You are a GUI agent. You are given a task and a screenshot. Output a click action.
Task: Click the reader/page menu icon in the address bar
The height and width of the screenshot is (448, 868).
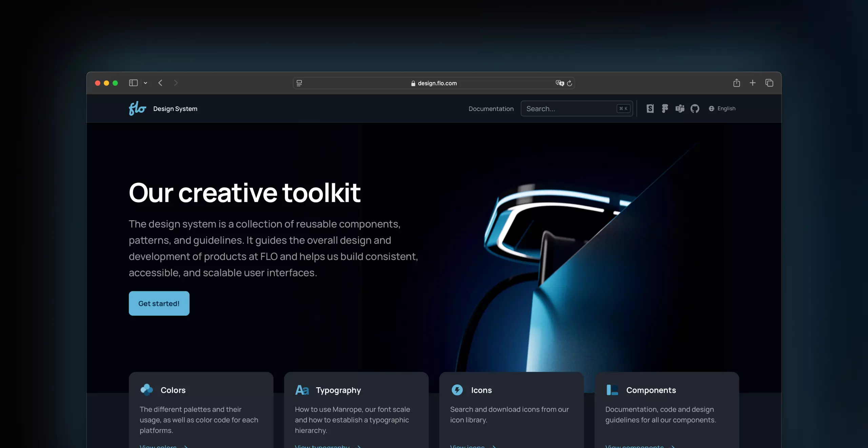299,83
